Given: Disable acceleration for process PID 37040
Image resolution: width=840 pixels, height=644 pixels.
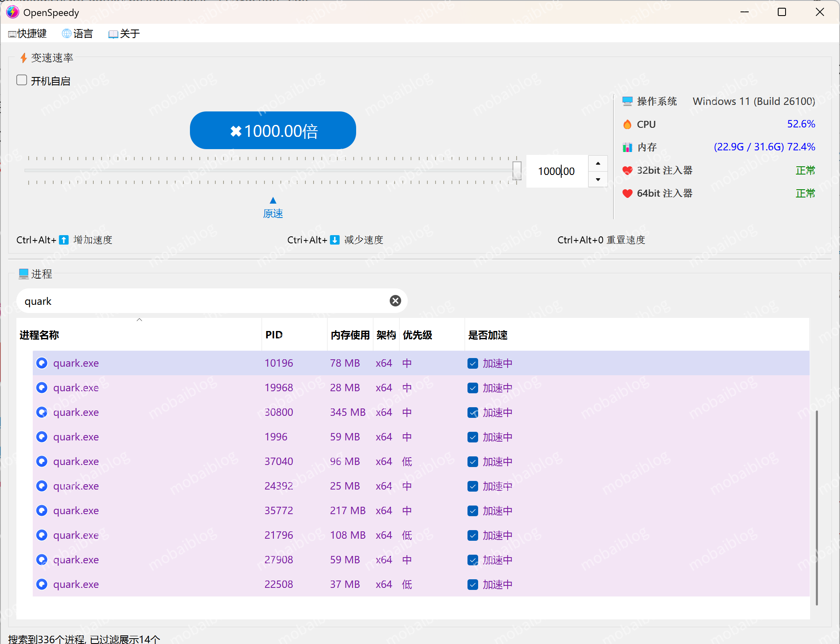Looking at the screenshot, I should [472, 461].
